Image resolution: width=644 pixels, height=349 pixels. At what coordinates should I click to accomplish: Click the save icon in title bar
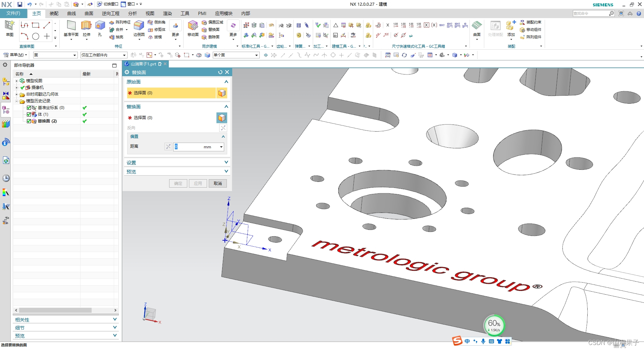(20, 4)
